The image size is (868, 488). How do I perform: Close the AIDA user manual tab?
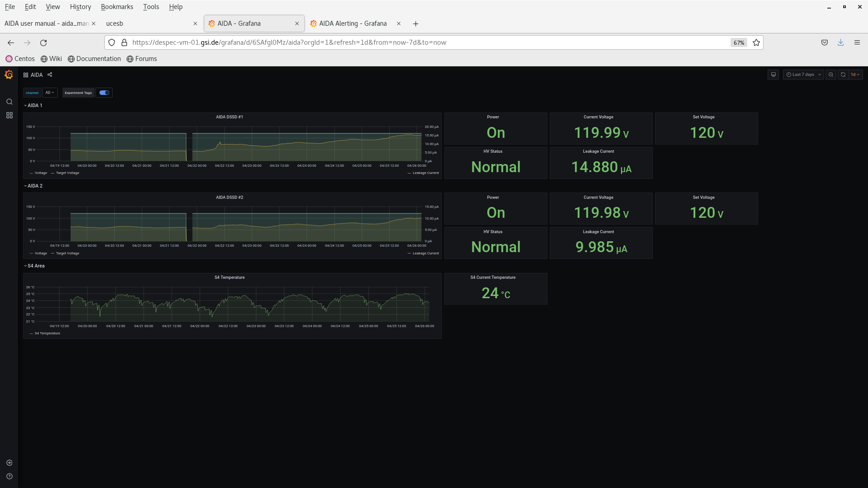point(94,23)
